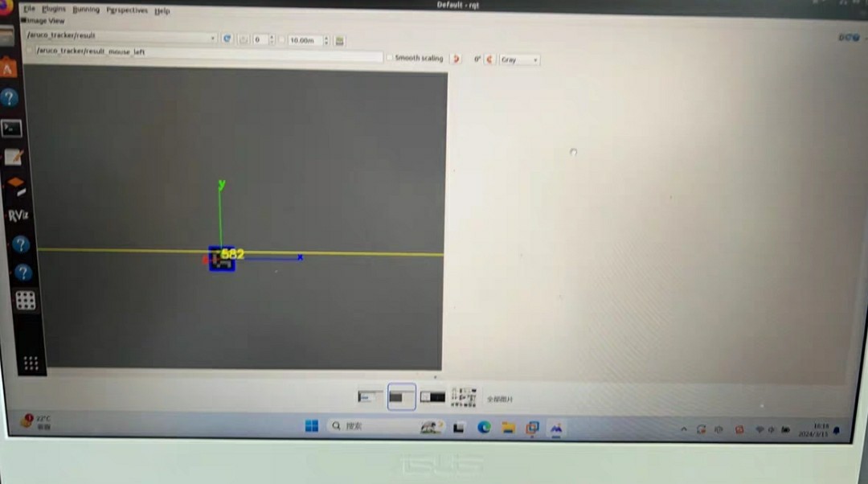Select the fourth filmstrip thumbnail

464,397
